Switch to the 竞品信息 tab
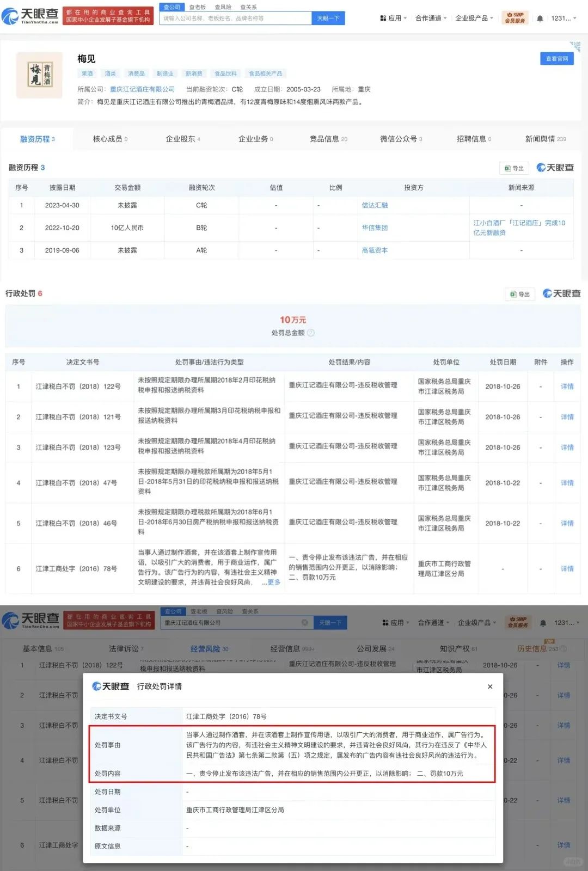This screenshot has width=588, height=871. (328, 139)
